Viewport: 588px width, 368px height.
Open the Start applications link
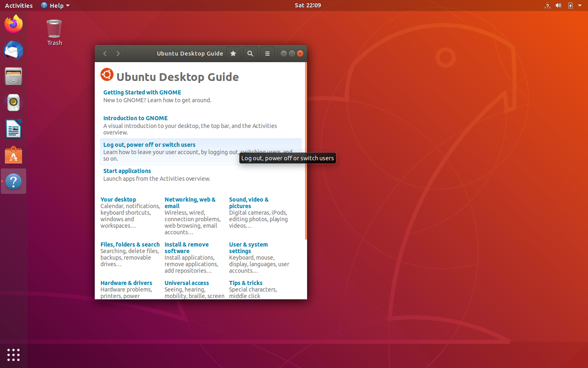127,171
